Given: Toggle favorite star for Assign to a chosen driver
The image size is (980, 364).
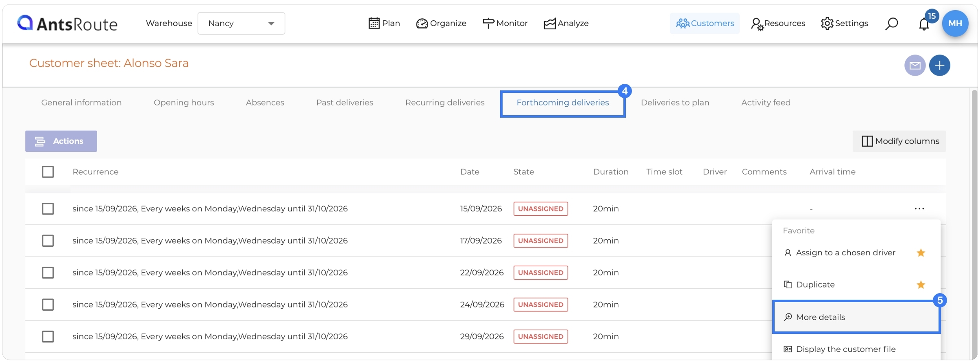Looking at the screenshot, I should (921, 253).
